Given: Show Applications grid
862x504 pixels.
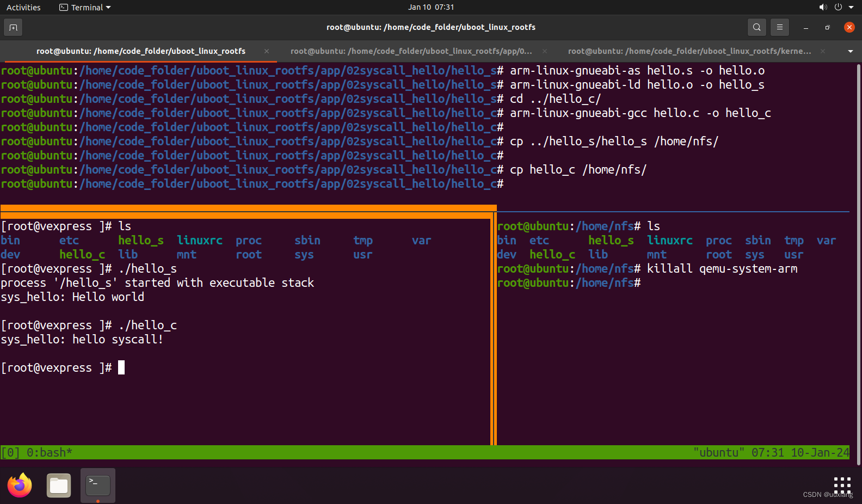Looking at the screenshot, I should click(x=842, y=485).
